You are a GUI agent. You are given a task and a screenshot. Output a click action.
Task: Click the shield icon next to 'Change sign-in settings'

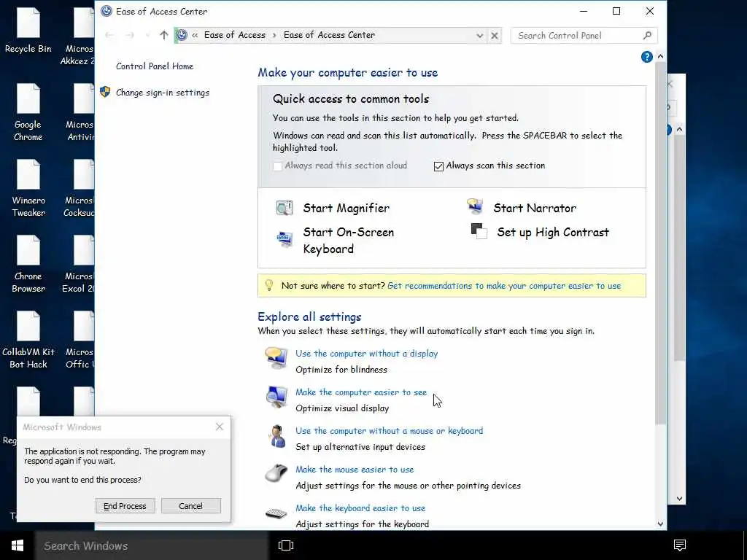[105, 92]
